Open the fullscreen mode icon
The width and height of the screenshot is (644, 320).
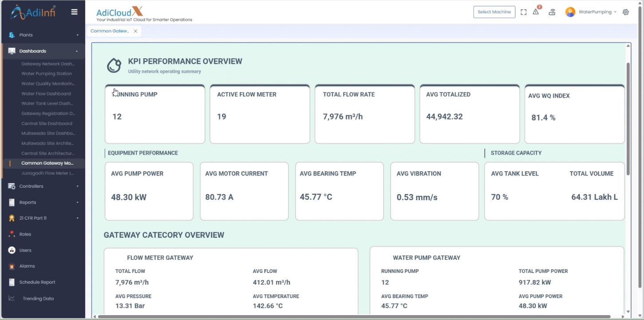(x=524, y=12)
